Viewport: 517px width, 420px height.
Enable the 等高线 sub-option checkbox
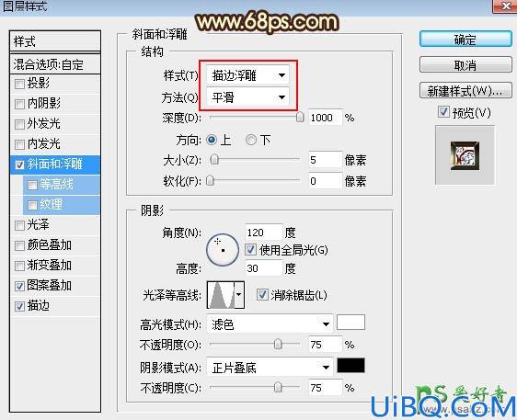(32, 185)
